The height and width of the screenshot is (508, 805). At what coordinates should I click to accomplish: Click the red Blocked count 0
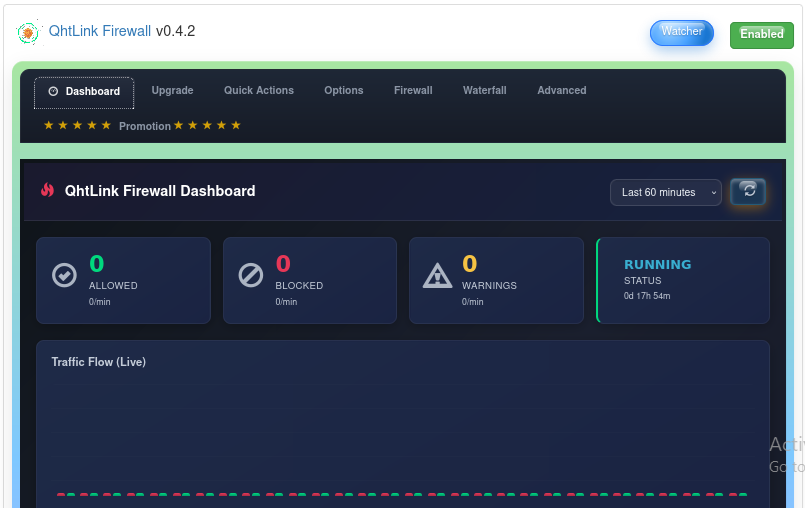pyautogui.click(x=283, y=264)
